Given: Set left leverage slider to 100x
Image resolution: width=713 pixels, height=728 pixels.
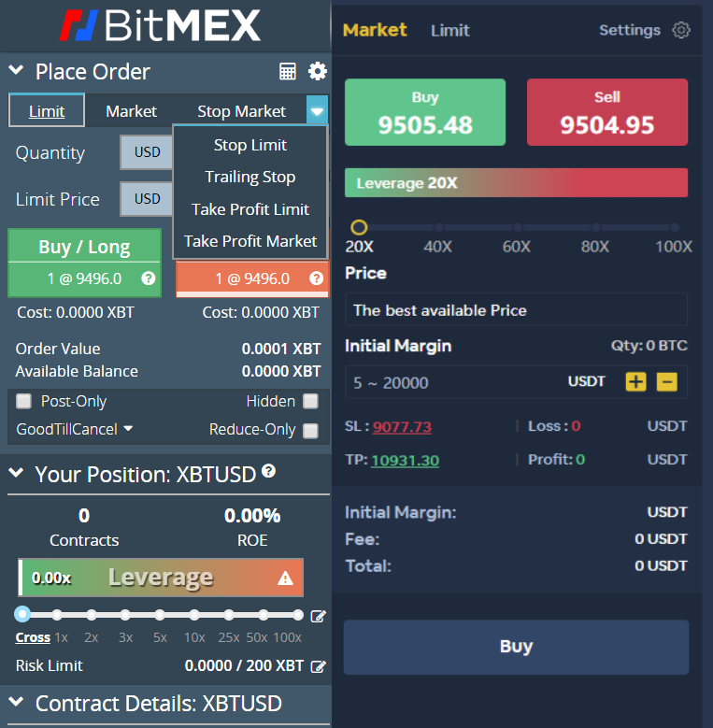Looking at the screenshot, I should [x=298, y=615].
